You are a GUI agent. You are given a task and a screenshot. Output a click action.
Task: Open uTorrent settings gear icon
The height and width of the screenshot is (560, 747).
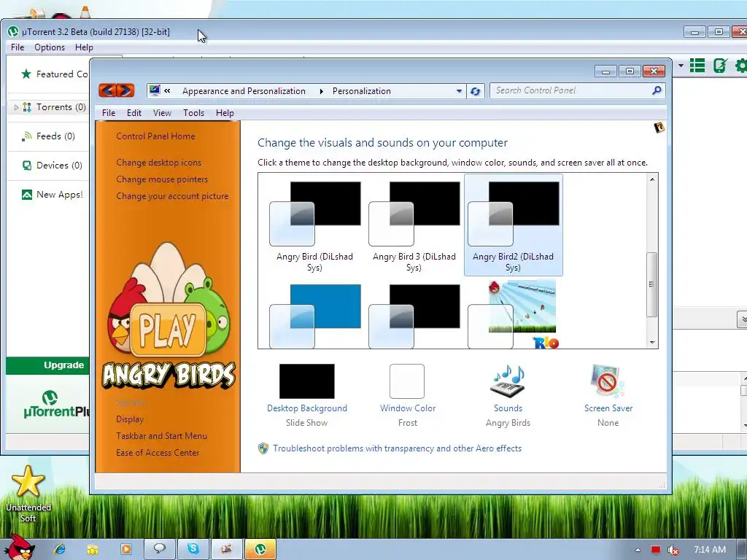(741, 66)
